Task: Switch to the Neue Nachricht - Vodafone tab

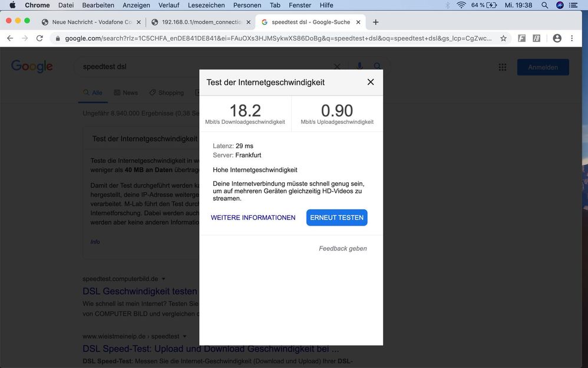Action: [91, 22]
